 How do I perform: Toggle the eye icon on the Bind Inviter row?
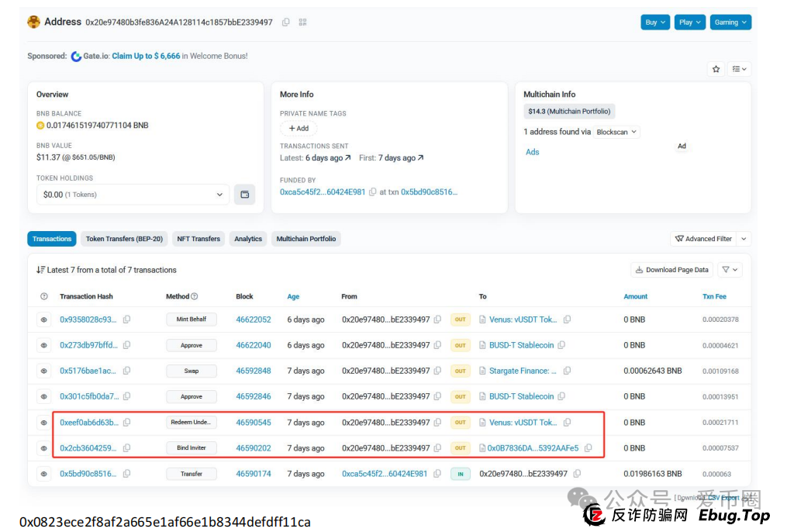point(44,447)
